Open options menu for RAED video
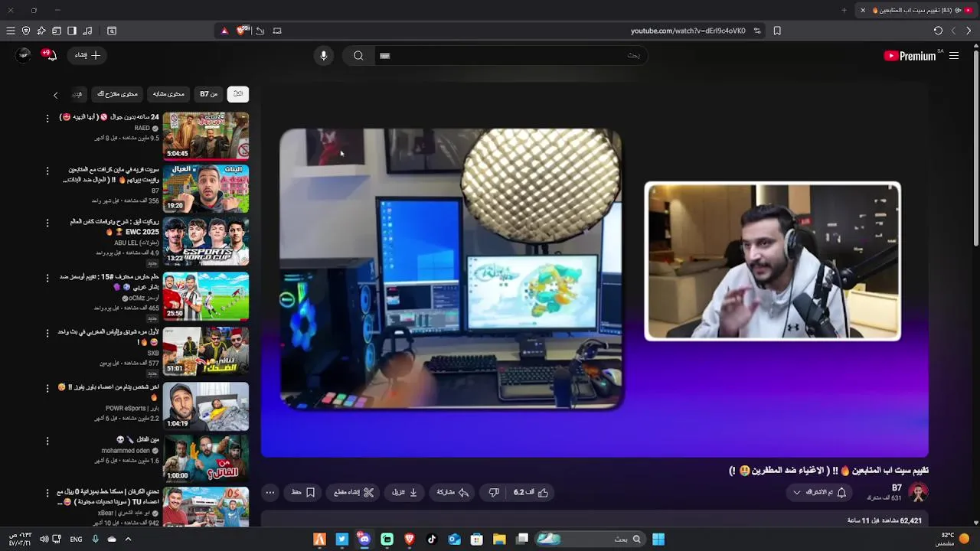Screen dimensions: 980x551 (x=47, y=118)
